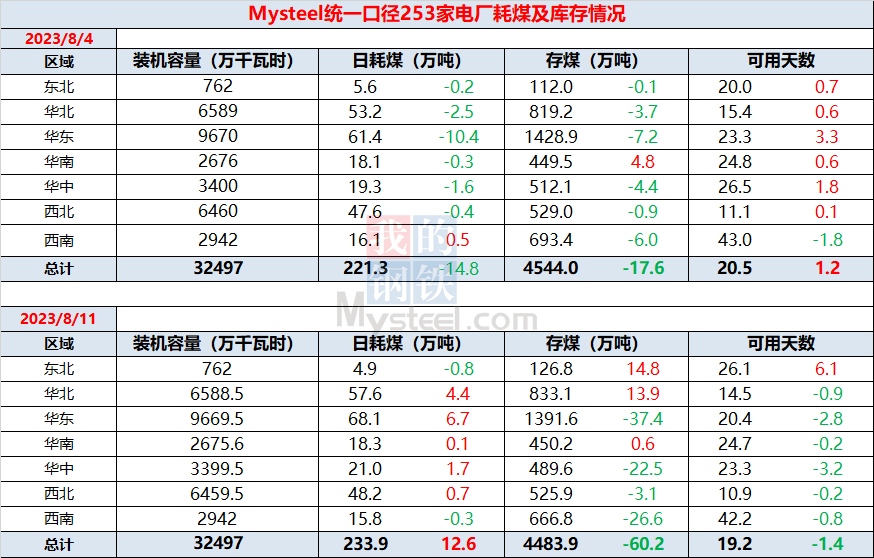Click the available days value "43.0"
The image size is (874, 558).
[x=735, y=240]
